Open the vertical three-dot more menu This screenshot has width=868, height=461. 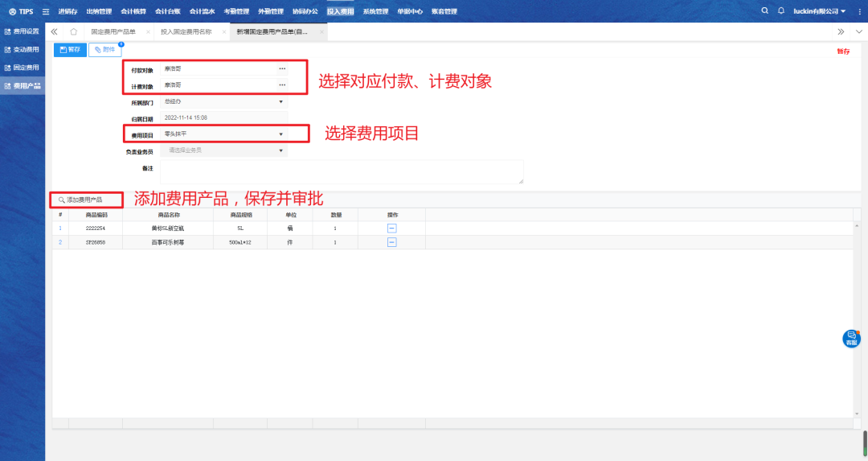[859, 11]
